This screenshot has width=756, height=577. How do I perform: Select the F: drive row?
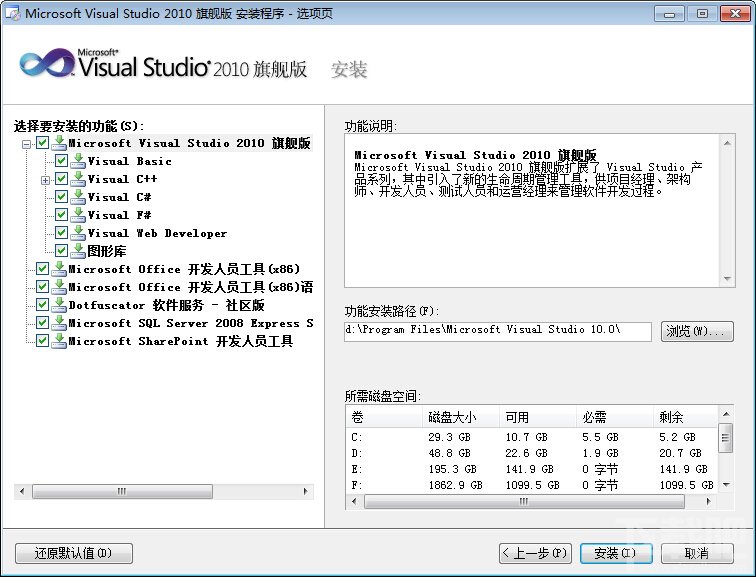coord(532,485)
